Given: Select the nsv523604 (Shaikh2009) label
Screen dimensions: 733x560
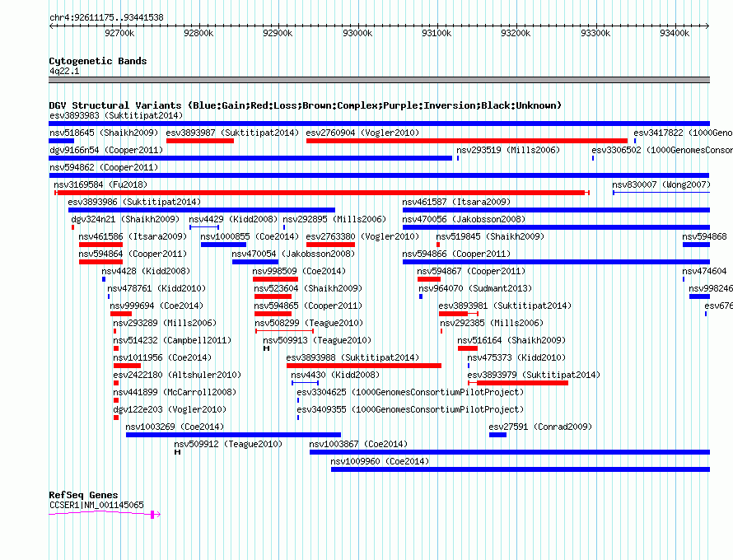Looking at the screenshot, I should tap(309, 288).
